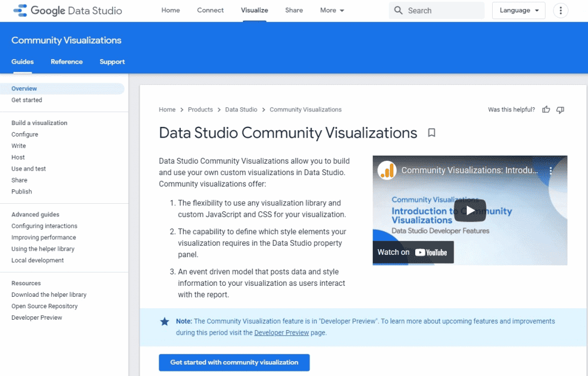Click the Advanced guides section label
The image size is (588, 376).
tap(35, 215)
